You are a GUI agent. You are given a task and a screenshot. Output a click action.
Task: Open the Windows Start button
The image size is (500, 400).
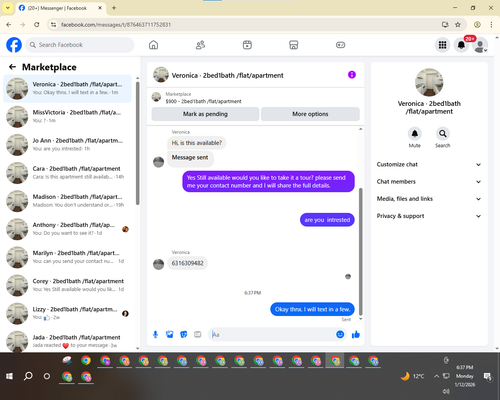[9, 376]
